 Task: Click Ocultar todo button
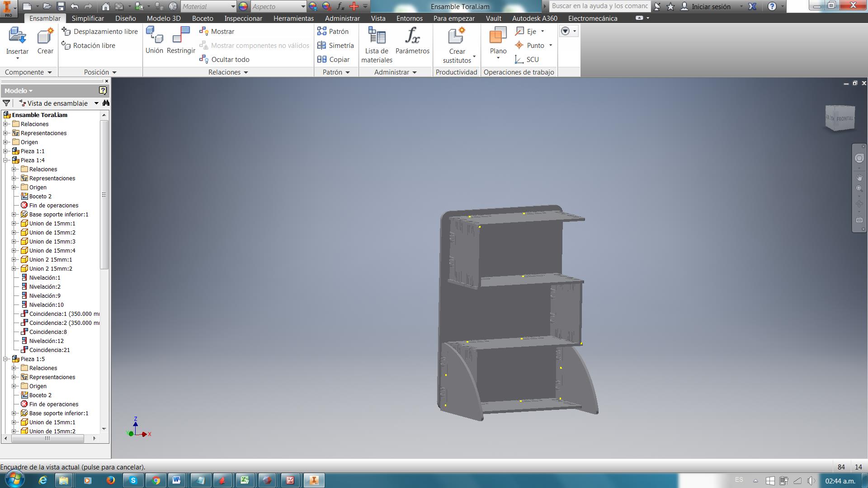click(x=225, y=60)
